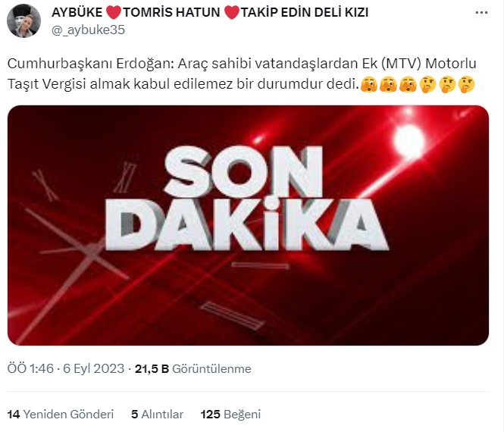Open the @_aybuke35 handle link
This screenshot has width=504, height=432.
(88, 30)
